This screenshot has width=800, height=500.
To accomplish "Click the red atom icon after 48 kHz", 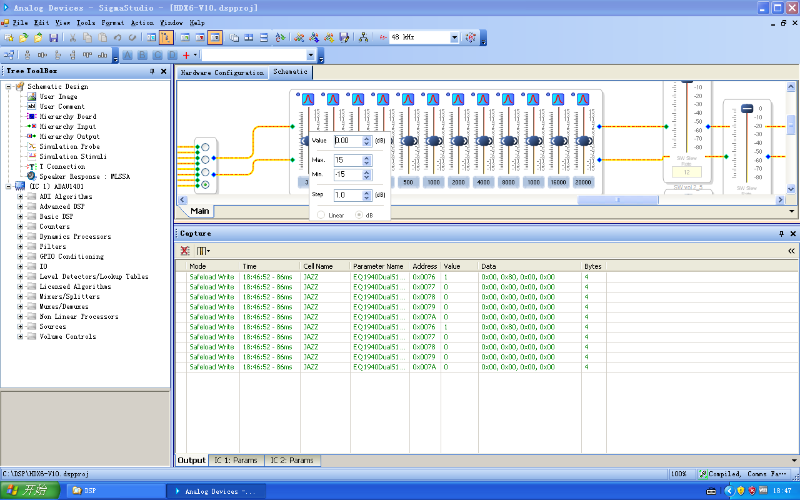I will [470, 37].
